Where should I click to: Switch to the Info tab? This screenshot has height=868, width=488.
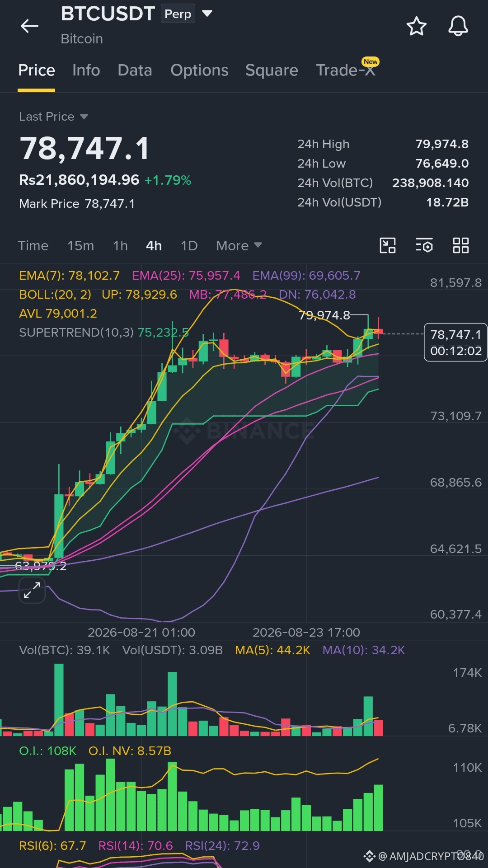(86, 70)
